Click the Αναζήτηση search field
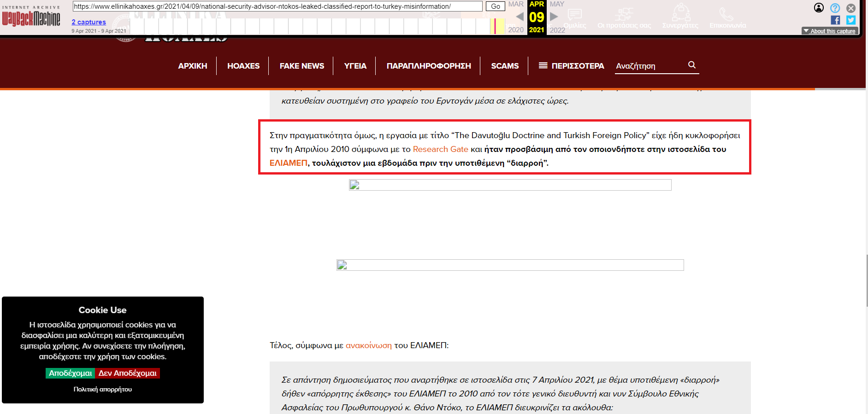This screenshot has height=414, width=868. point(650,66)
